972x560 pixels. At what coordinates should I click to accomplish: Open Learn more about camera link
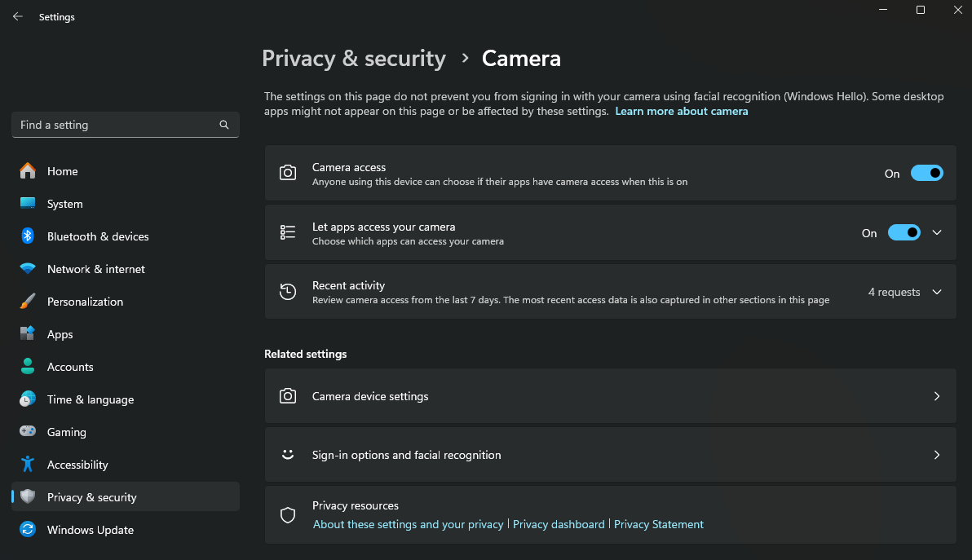coord(681,111)
